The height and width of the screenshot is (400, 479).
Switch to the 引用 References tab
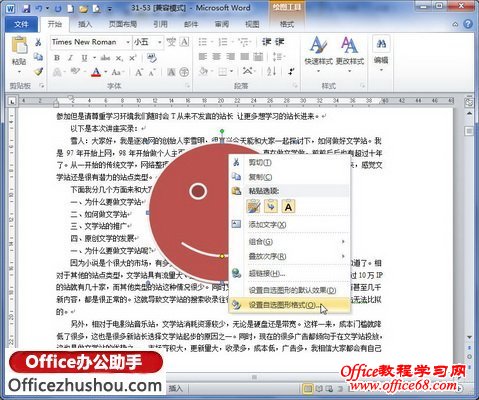pyautogui.click(x=160, y=24)
